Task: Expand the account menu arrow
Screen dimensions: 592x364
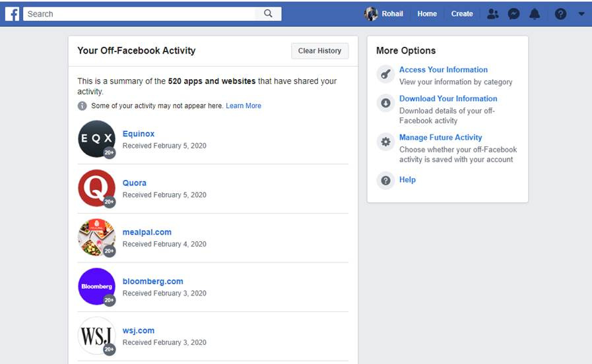Action: click(x=581, y=14)
